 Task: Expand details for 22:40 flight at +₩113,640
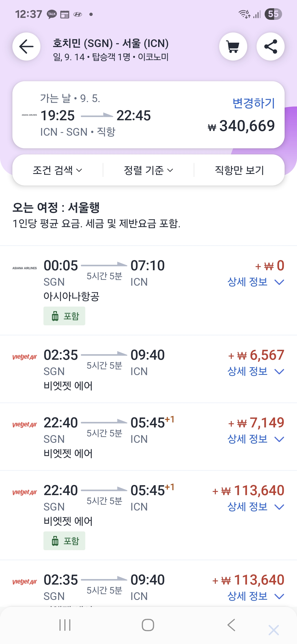point(255,507)
